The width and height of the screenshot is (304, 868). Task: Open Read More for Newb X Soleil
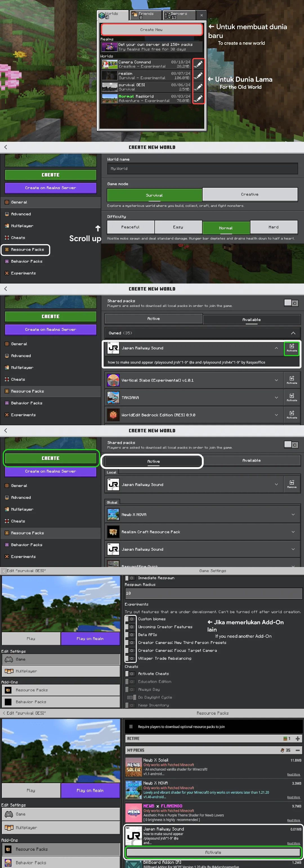point(293,774)
